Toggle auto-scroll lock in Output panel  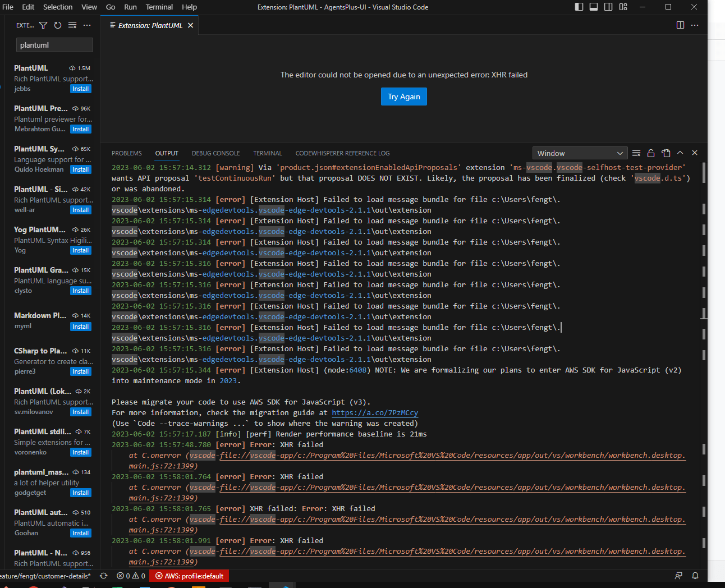coord(651,153)
